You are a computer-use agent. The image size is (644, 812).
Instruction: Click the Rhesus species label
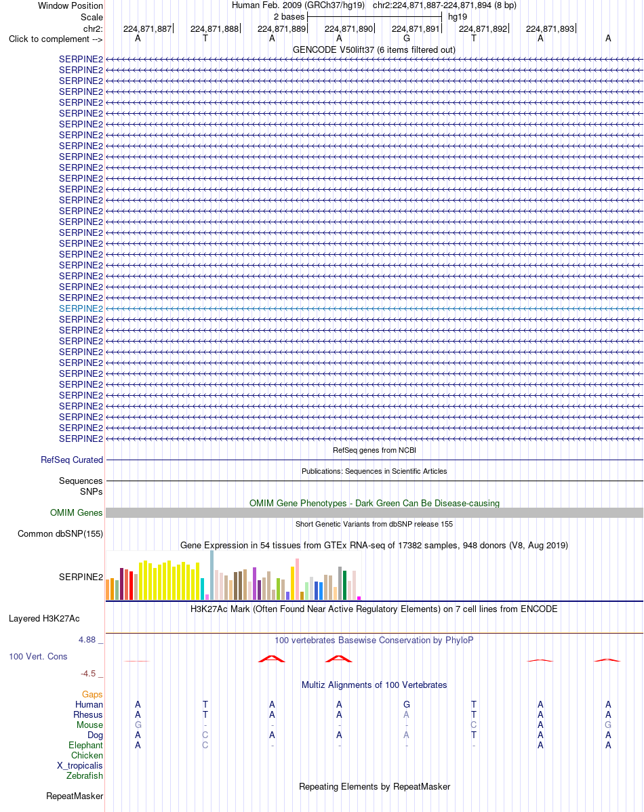click(88, 715)
